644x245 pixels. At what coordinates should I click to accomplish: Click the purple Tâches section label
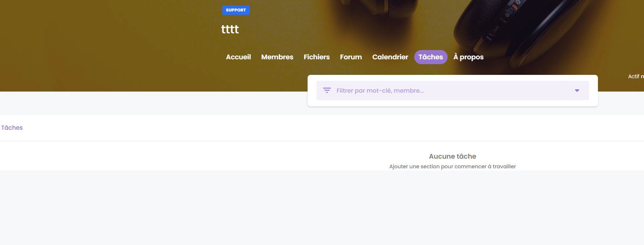coord(12,128)
